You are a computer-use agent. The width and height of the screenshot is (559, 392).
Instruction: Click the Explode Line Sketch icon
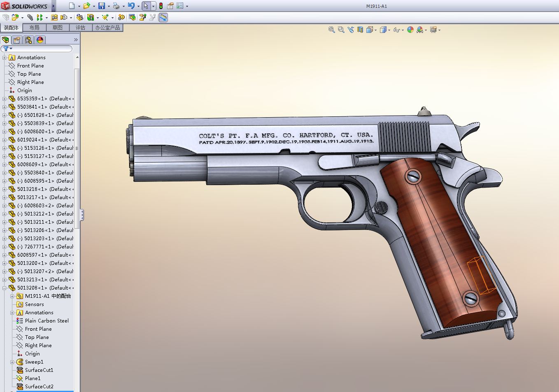153,17
